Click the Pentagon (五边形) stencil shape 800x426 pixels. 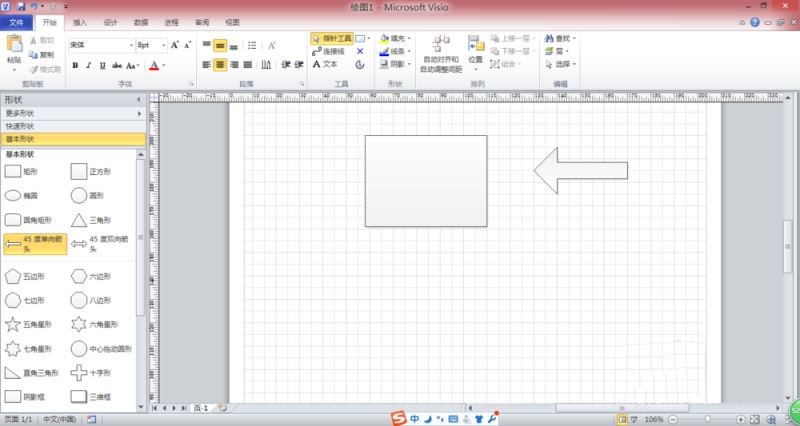point(25,276)
